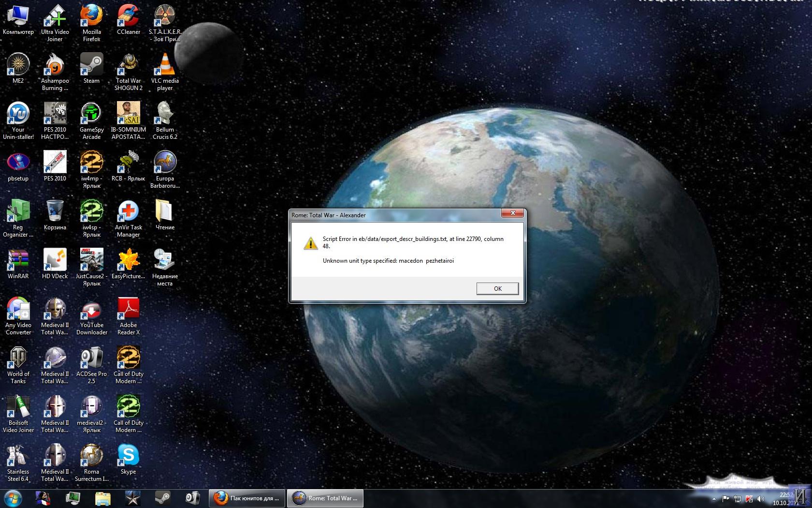Show hidden system tray icons arrow
This screenshot has height=508, width=812.
point(713,498)
